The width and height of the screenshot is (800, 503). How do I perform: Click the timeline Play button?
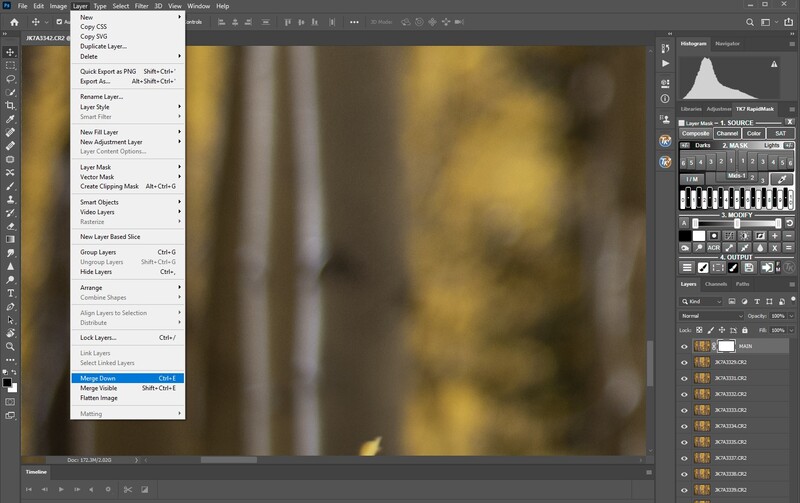click(x=61, y=489)
